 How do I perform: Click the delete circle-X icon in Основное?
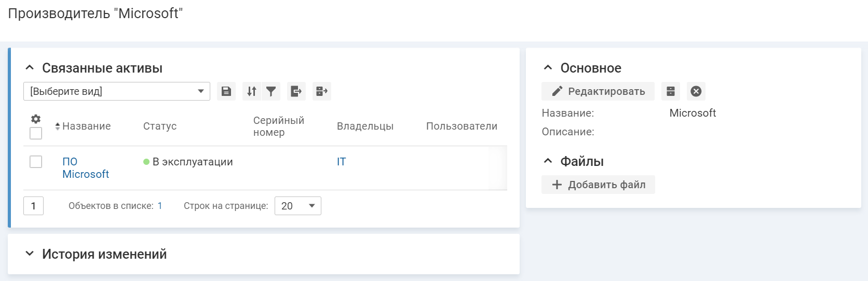tap(696, 91)
